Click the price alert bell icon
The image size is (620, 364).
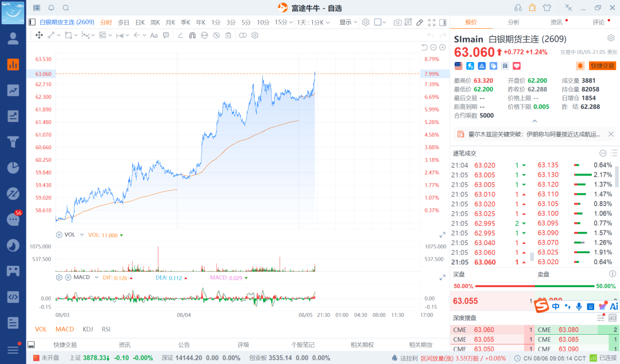pos(580,65)
